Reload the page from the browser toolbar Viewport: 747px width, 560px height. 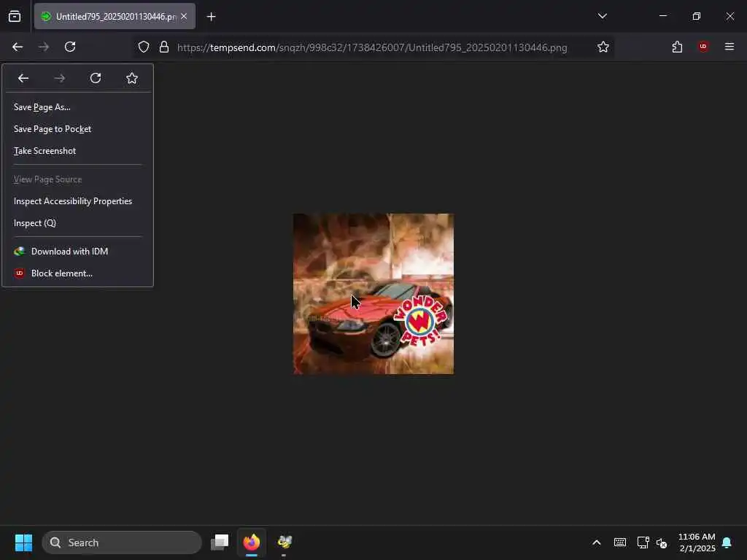pos(70,47)
